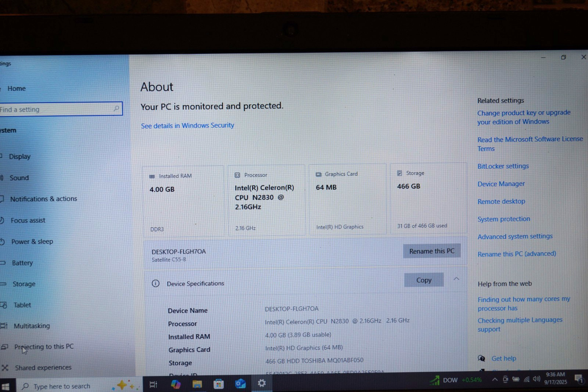Copy the device specifications
Screen dimensions: 588x392
424,280
